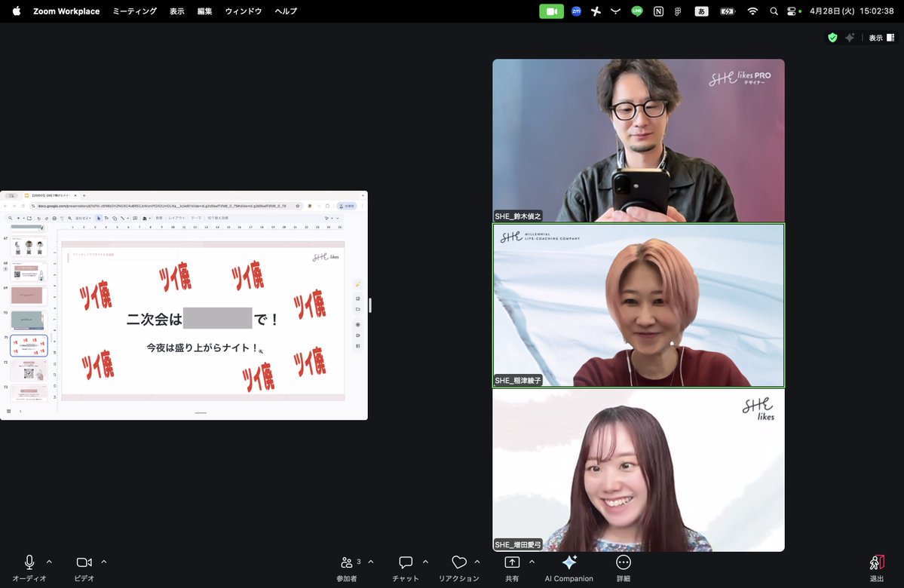Insert a text box in Google Slides
Viewport: 904px width, 588px height.
107,218
